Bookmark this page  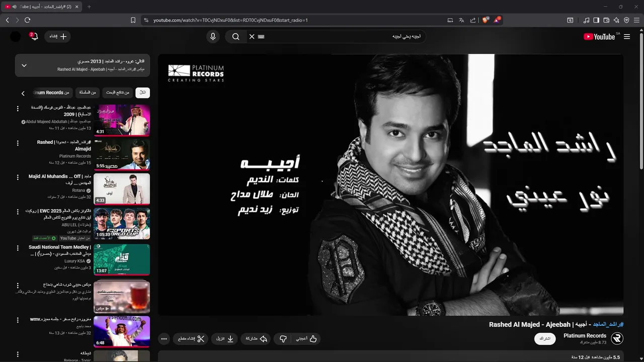pos(133,20)
